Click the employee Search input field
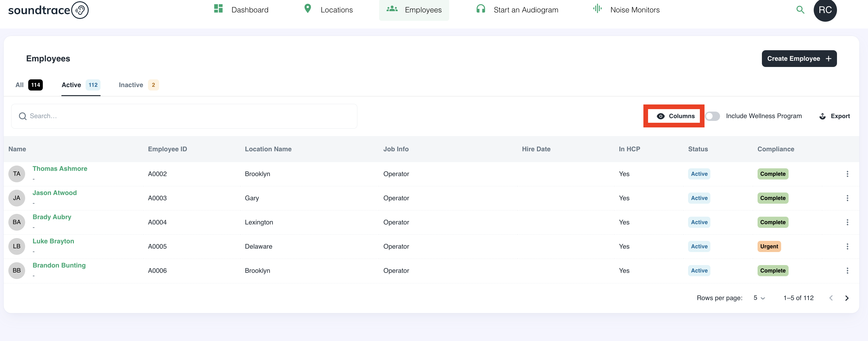The image size is (868, 341). tap(184, 116)
